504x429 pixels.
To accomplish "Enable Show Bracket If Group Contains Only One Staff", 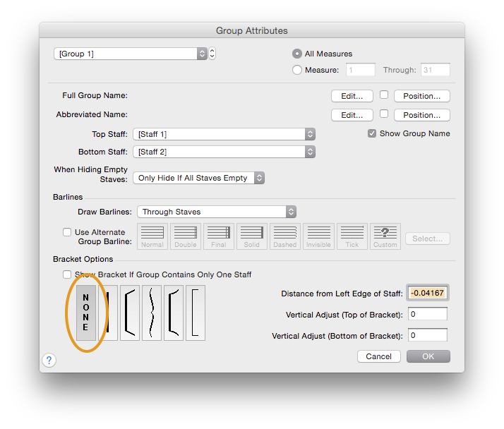I will click(67, 274).
